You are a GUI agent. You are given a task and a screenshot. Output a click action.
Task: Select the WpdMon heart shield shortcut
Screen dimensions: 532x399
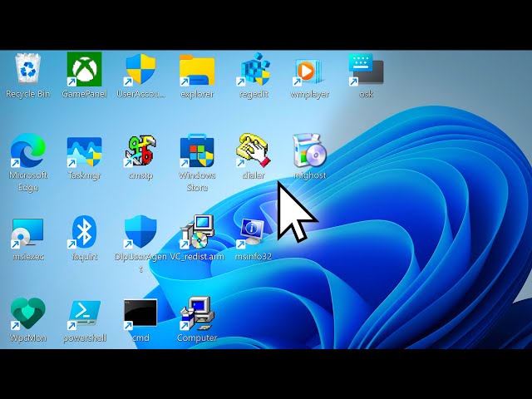point(27,314)
